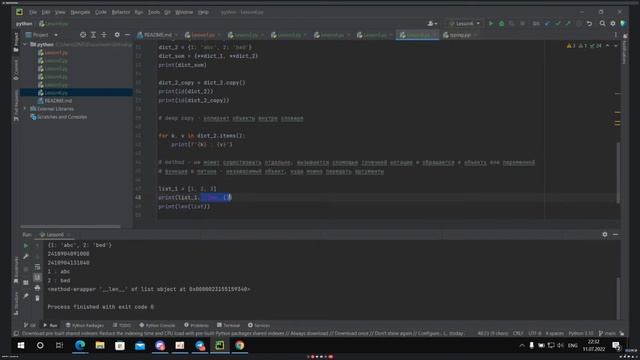Open PyCharm icon in Windows taskbar

(220, 345)
